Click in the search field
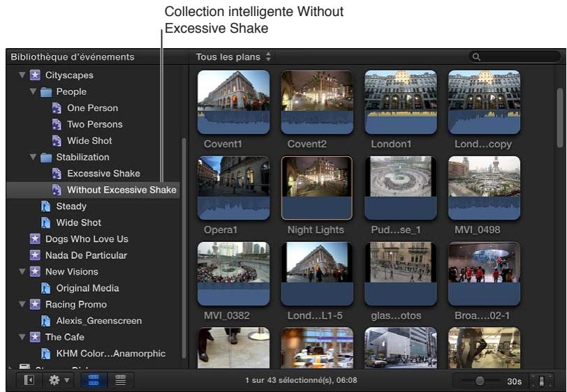567x392 pixels. tap(515, 56)
